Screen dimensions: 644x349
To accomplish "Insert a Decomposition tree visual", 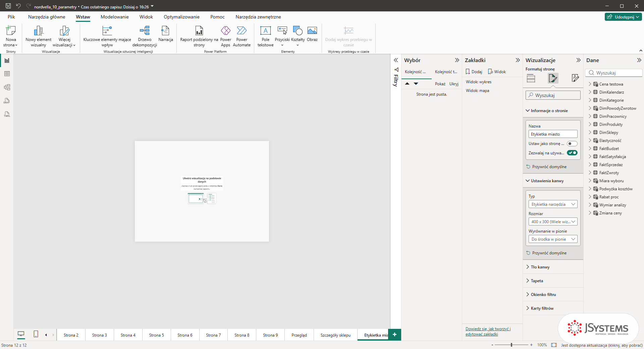I will (x=145, y=36).
